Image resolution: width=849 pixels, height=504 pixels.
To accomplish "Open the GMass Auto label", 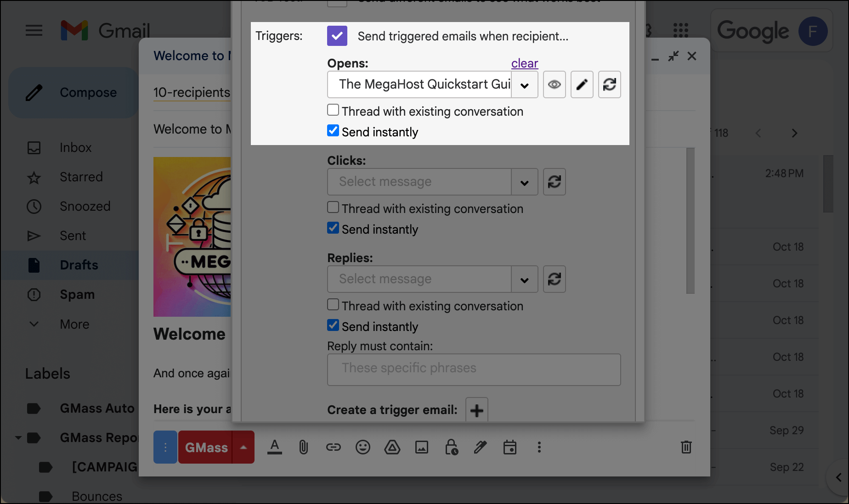I will click(x=97, y=409).
